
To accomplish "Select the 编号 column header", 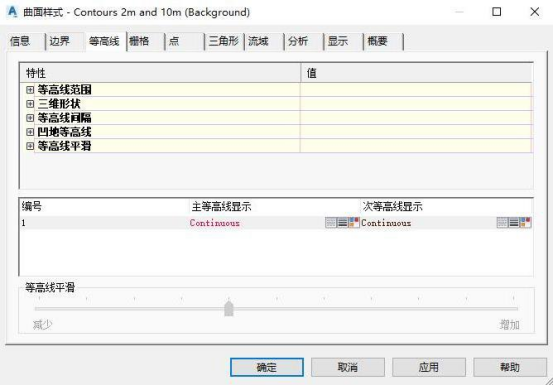I will tap(105, 206).
